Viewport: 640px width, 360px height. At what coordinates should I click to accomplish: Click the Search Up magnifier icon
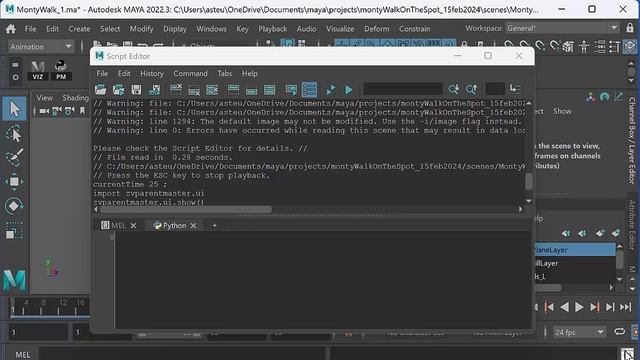coord(471,89)
